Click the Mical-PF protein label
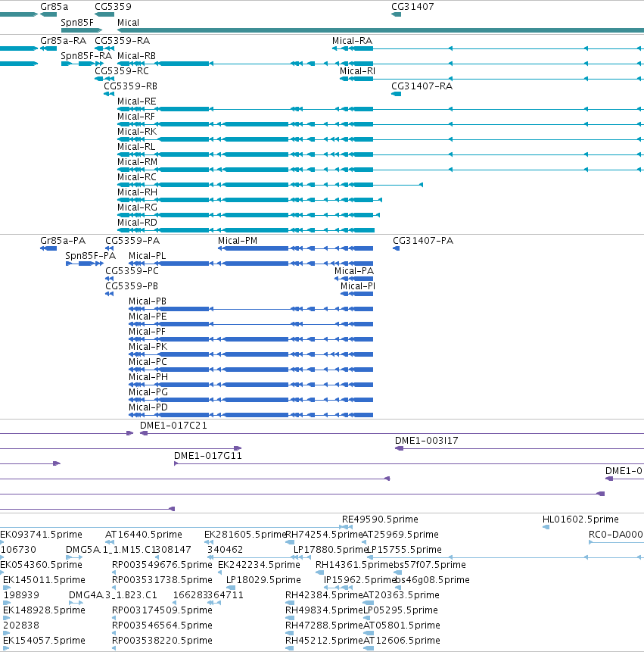644x652 pixels. (147, 332)
